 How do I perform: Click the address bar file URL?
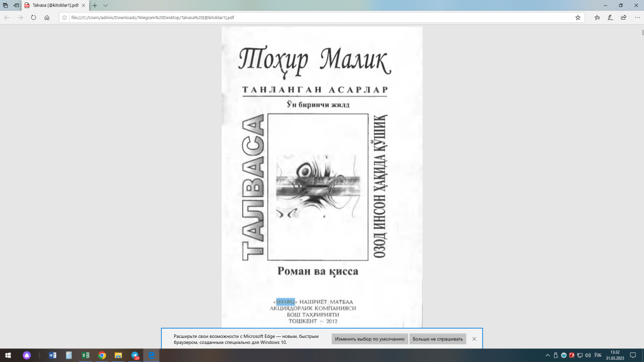pos(201,17)
